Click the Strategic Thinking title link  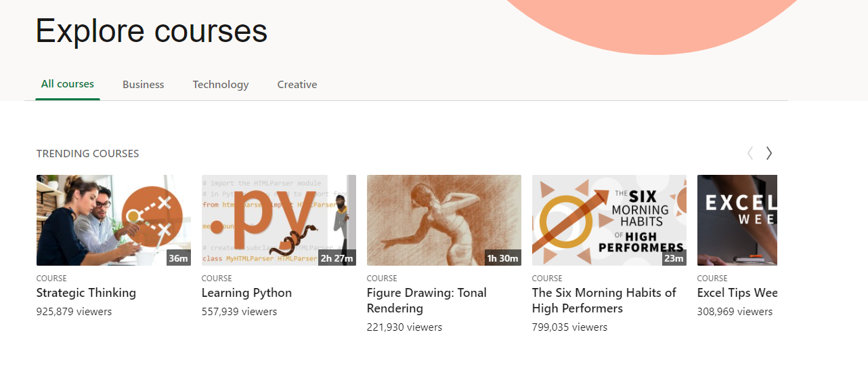[86, 293]
